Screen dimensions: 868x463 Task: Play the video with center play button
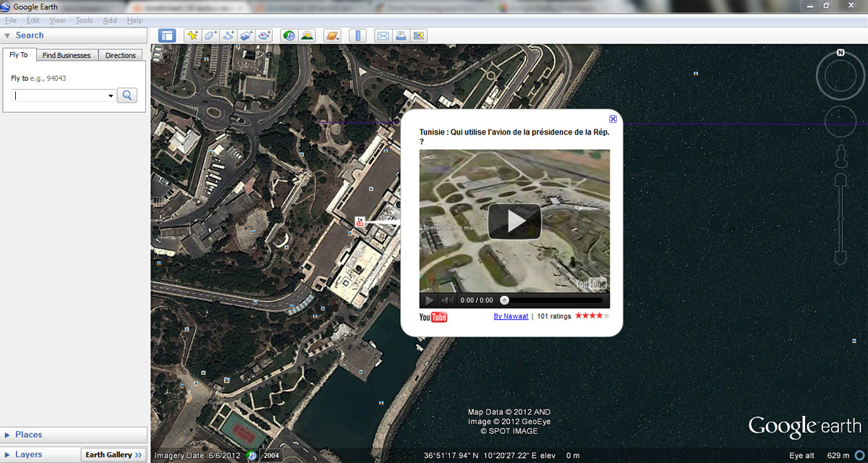coord(514,221)
